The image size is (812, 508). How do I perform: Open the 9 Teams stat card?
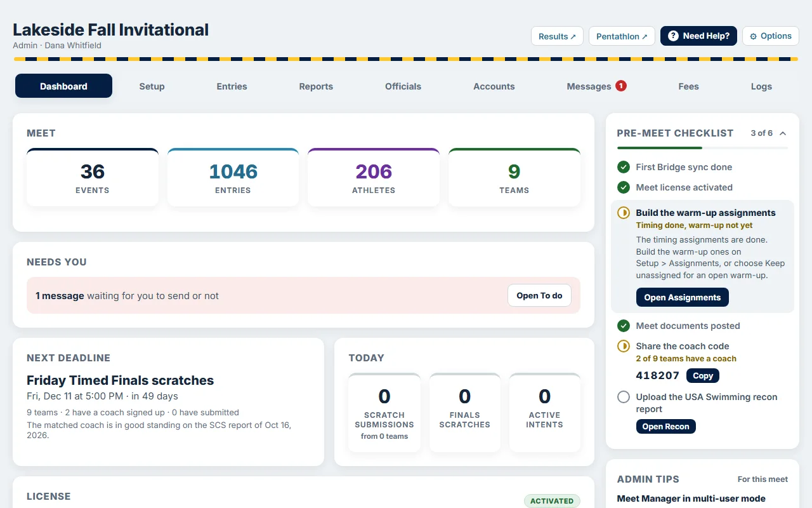(x=514, y=177)
